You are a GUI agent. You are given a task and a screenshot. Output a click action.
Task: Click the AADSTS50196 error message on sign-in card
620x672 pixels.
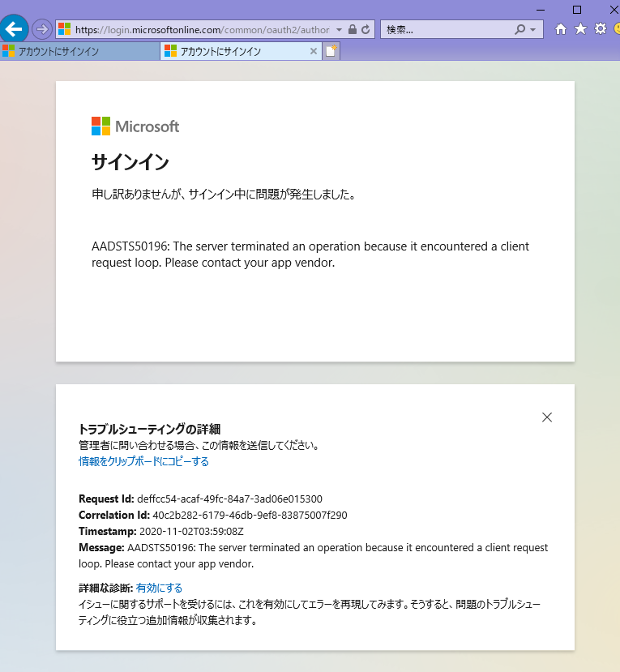[x=310, y=255]
